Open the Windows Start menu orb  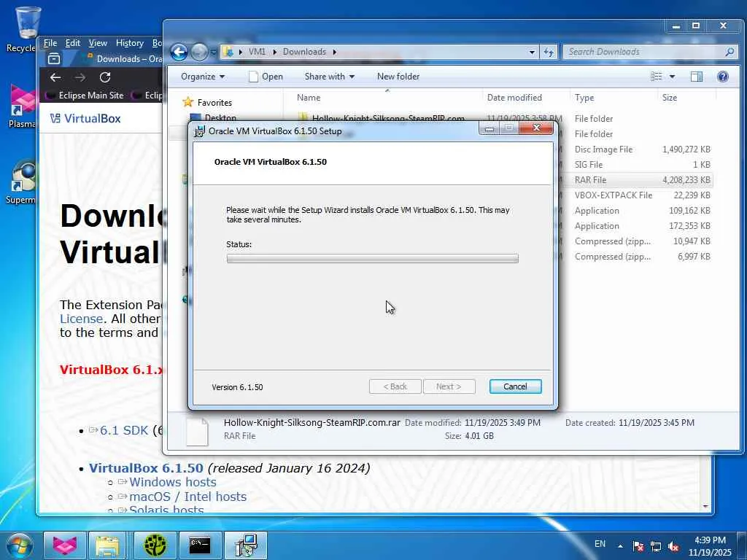coord(20,545)
